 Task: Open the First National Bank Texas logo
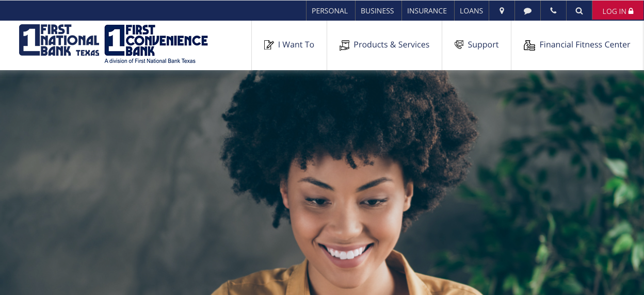[59, 40]
